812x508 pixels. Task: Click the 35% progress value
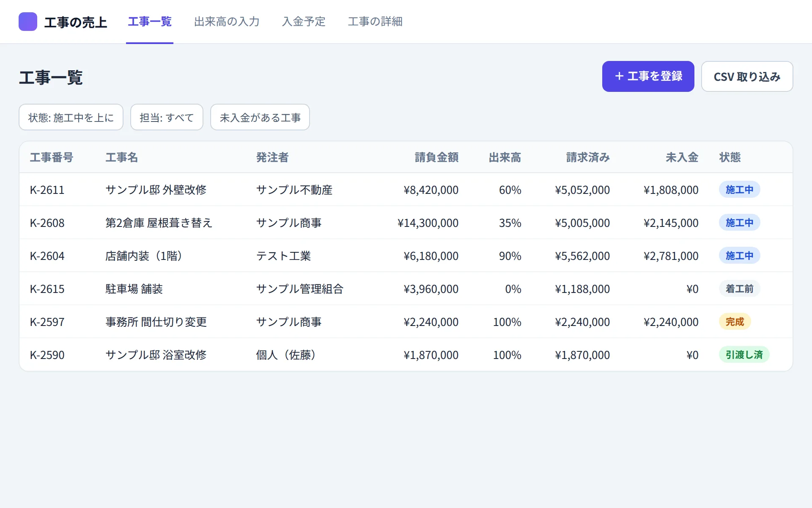tap(510, 223)
